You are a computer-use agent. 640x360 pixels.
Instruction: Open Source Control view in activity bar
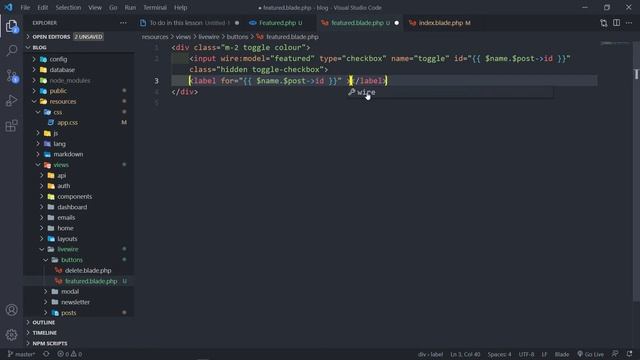tap(11, 76)
